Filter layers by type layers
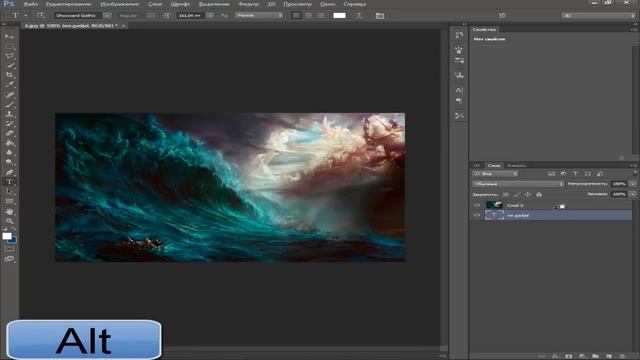 pos(576,174)
